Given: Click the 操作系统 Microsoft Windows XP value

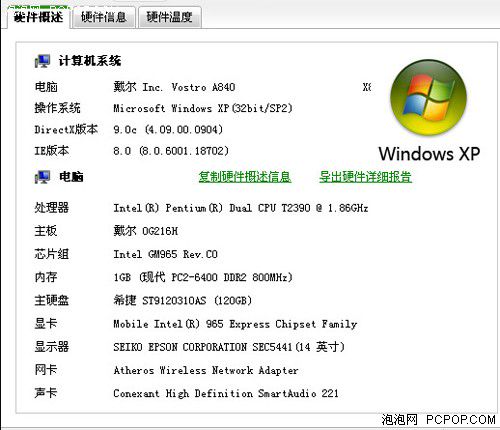Looking at the screenshot, I should point(203,108).
